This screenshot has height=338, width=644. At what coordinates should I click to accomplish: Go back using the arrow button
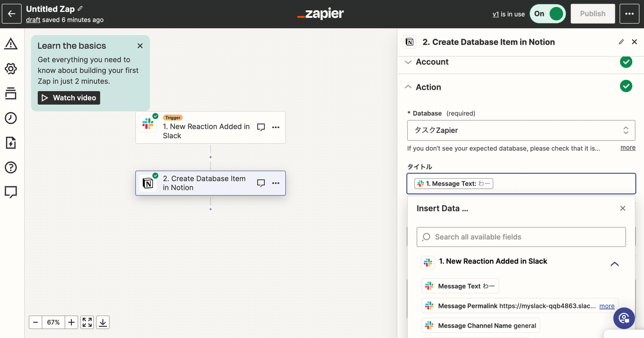[12, 14]
